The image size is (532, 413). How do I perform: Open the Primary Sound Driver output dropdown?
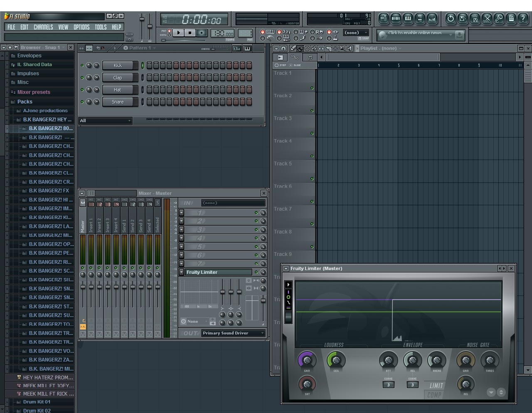pyautogui.click(x=233, y=333)
